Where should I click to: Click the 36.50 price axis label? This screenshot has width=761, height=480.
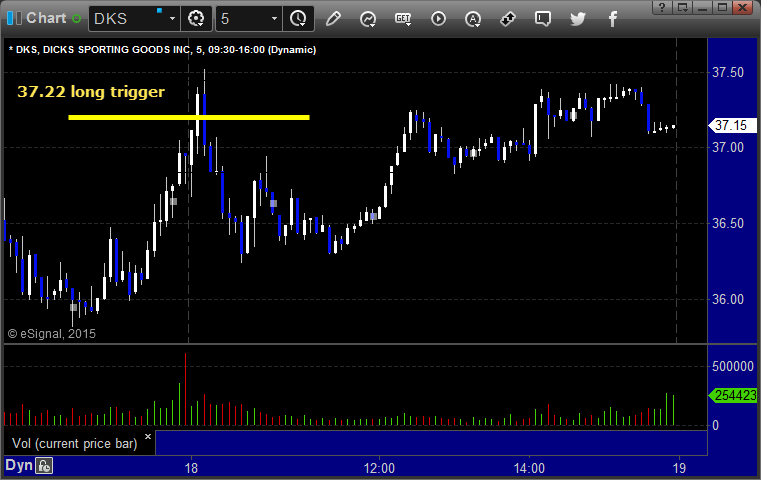click(x=728, y=223)
